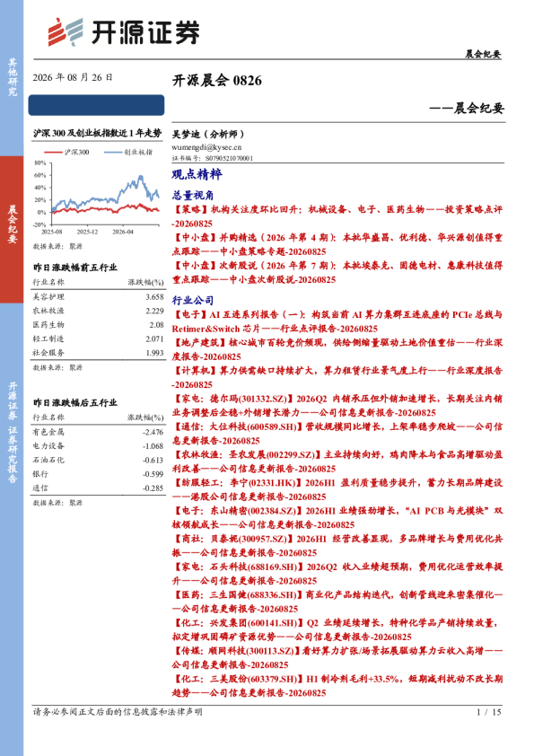Click the 开源证券 logo at page top
The image size is (534, 756).
pyautogui.click(x=123, y=32)
